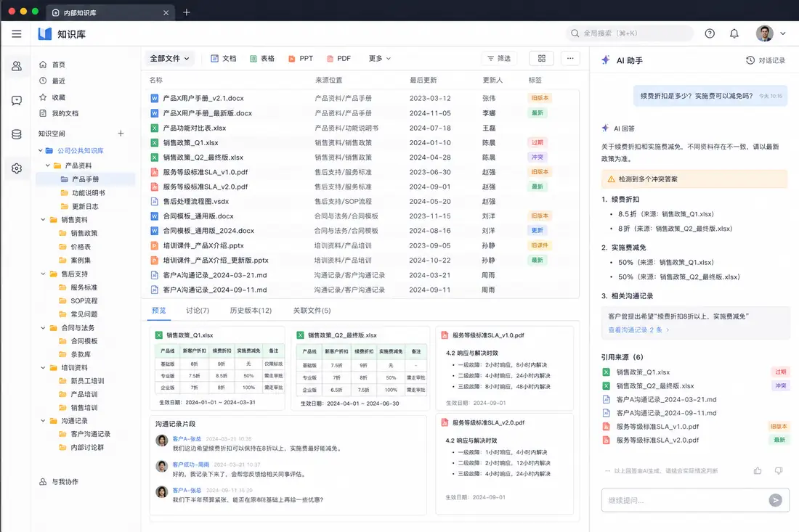Open cited source 服务等级标准SLA_v2.0.pdf
This screenshot has width=799, height=532.
tap(695, 441)
